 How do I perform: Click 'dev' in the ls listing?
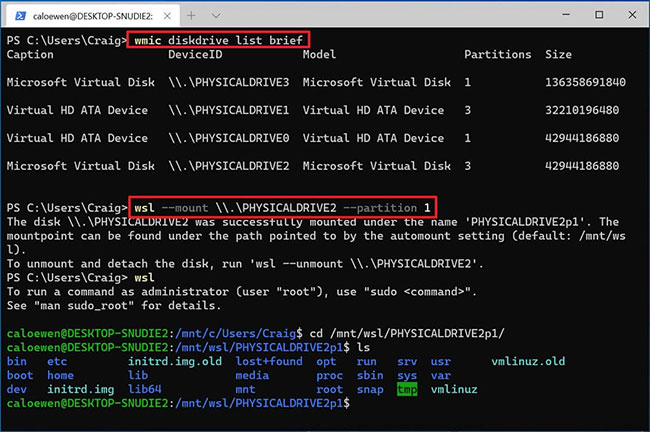click(17, 389)
